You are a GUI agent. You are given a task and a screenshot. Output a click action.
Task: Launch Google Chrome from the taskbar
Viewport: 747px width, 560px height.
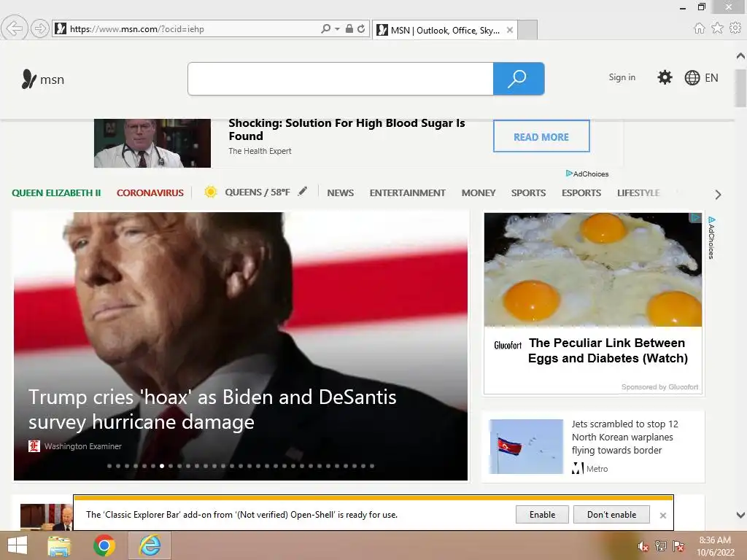(x=104, y=545)
